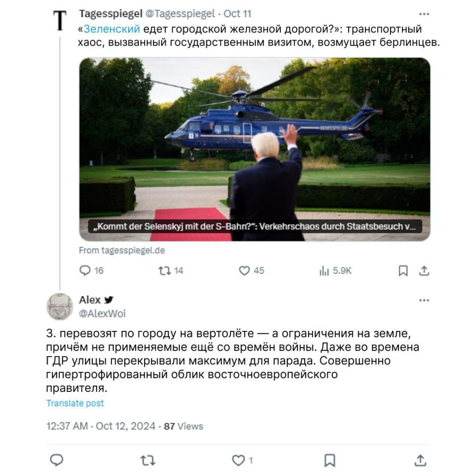Viewport: 476px width, 476px height.
Task: Open the Tagesspiegel profile avatar
Action: [x=60, y=20]
